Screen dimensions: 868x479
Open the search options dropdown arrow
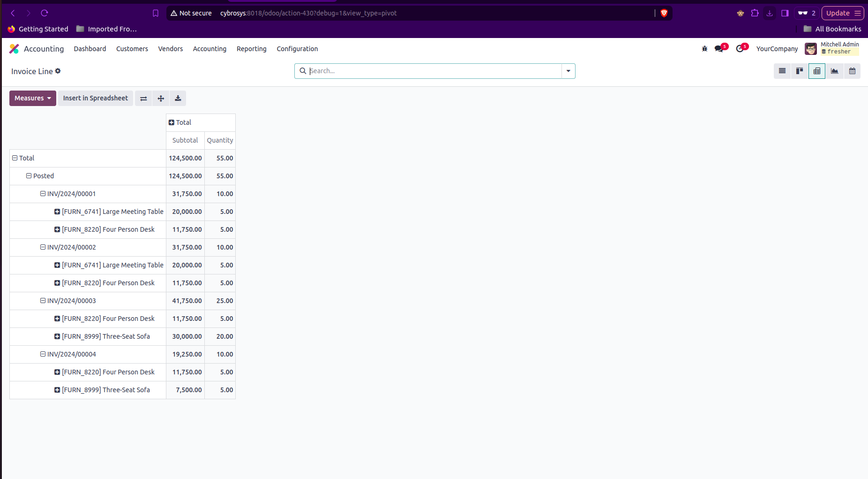(568, 71)
